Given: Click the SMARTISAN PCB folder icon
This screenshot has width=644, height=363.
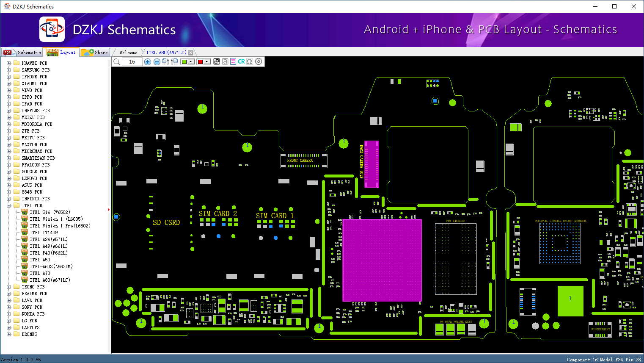Looking at the screenshot, I should tap(17, 158).
